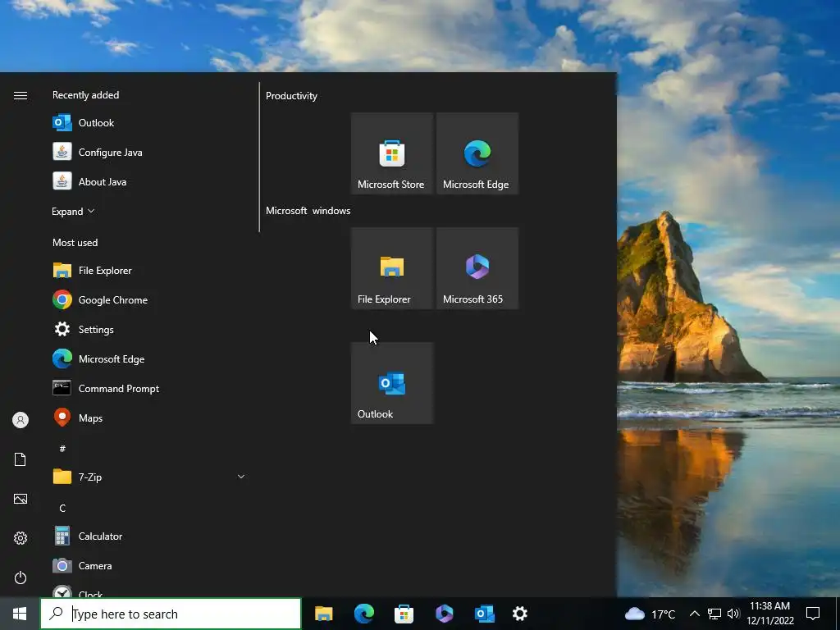Open the File Explorer tile
840x630 pixels.
point(392,268)
